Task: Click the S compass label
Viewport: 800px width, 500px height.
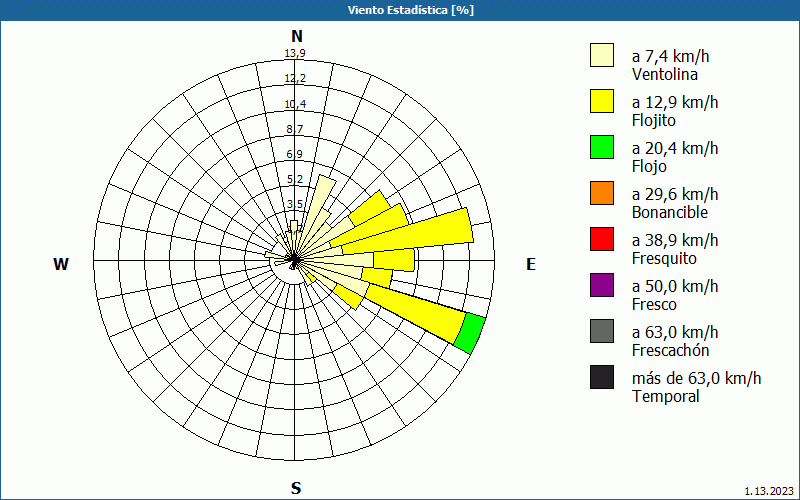Action: pyautogui.click(x=296, y=488)
